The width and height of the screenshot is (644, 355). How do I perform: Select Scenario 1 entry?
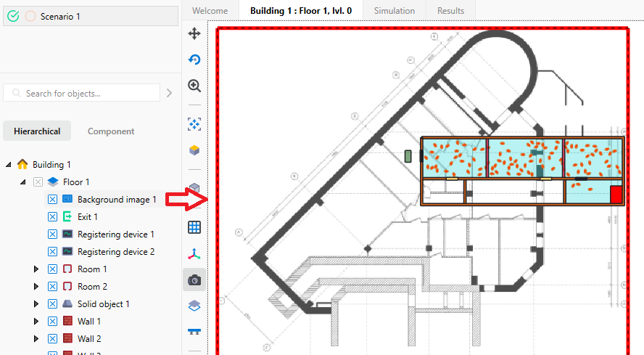pyautogui.click(x=91, y=16)
